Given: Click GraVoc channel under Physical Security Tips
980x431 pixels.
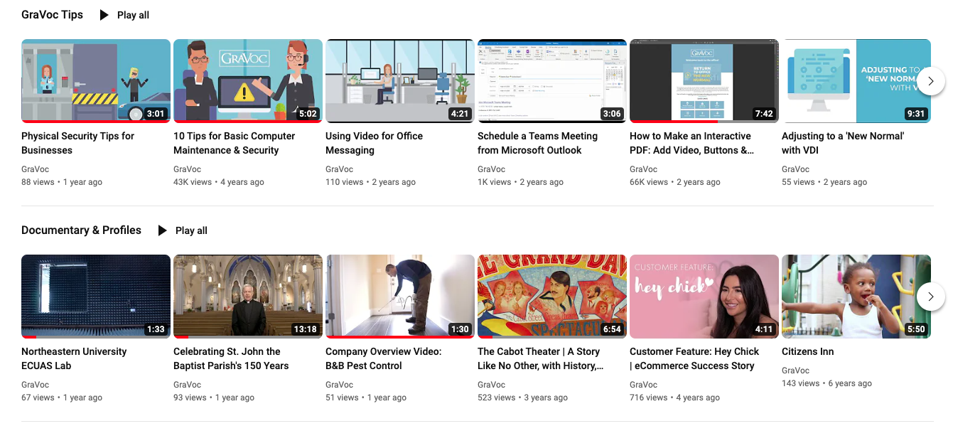Looking at the screenshot, I should [x=35, y=169].
